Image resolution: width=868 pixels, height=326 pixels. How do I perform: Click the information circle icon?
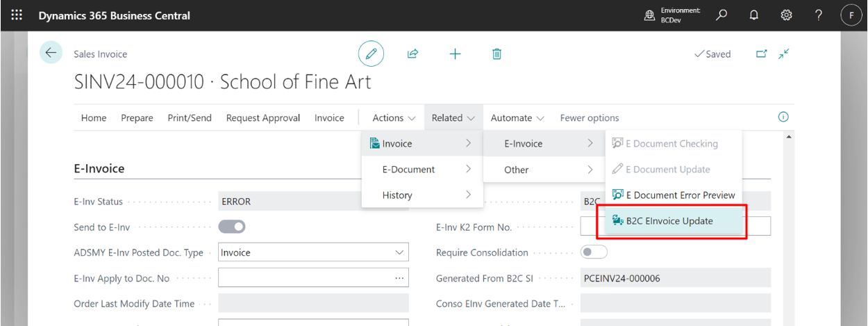pos(783,117)
